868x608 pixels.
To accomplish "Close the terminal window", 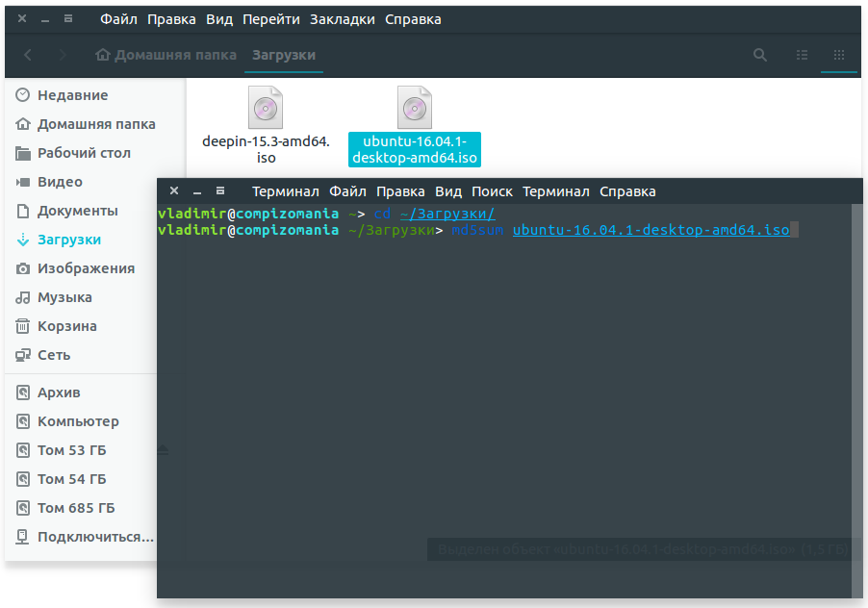I will click(174, 190).
